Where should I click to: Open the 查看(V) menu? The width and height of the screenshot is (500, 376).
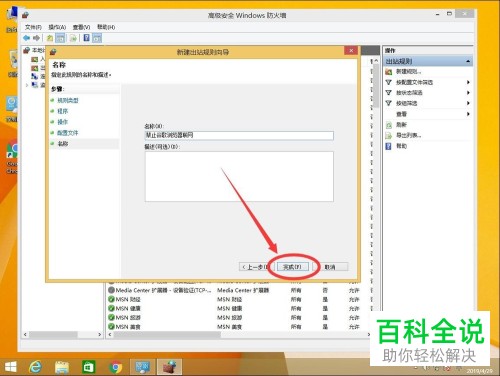pos(81,27)
